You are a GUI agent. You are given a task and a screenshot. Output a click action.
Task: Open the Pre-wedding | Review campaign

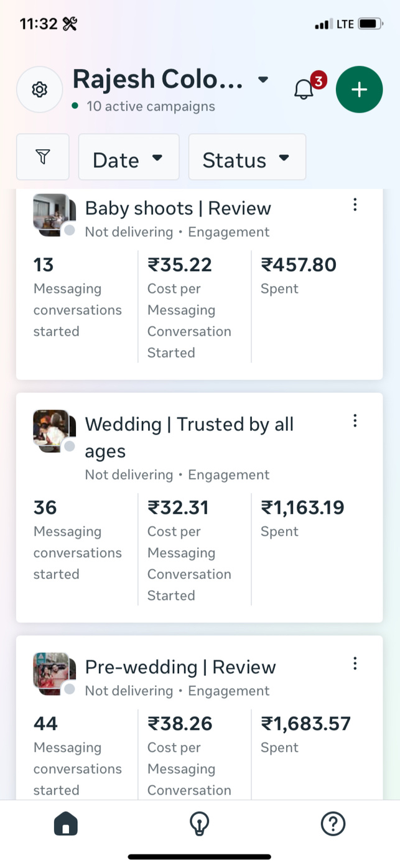[x=180, y=667]
